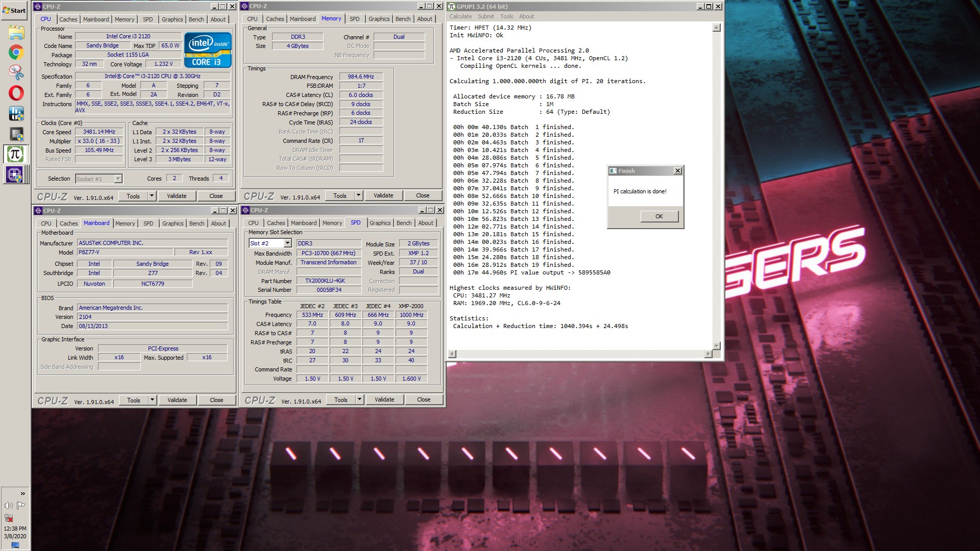Click the Close button in the SPD window
This screenshot has height=551, width=980.
[x=424, y=399]
